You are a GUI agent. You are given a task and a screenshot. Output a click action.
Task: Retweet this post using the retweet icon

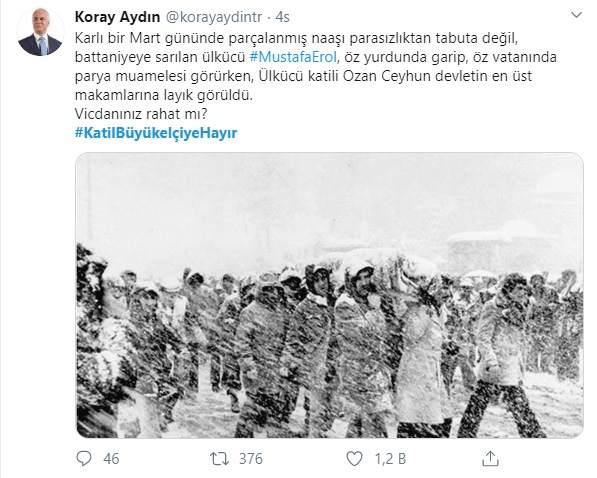coord(220,459)
